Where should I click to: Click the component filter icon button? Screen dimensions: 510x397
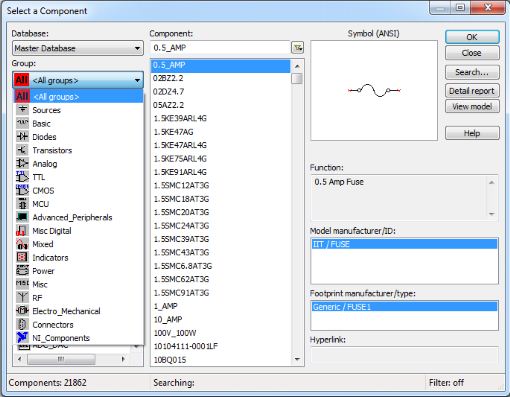pos(297,48)
